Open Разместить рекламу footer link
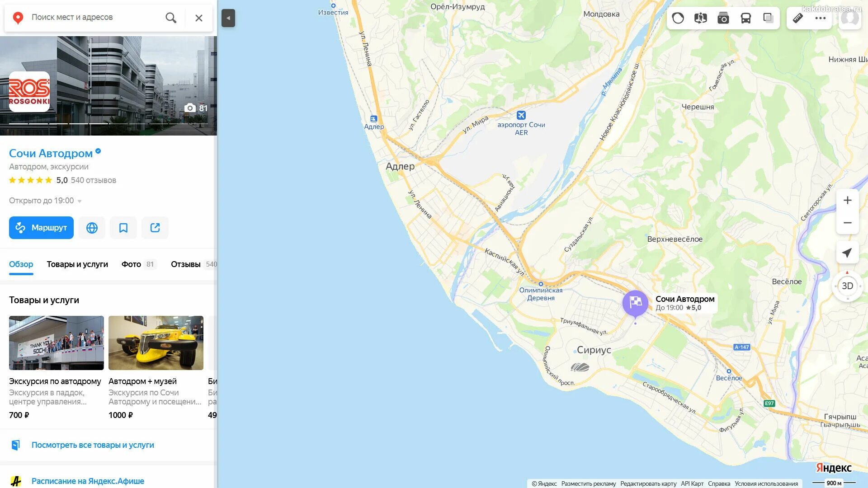 point(589,483)
